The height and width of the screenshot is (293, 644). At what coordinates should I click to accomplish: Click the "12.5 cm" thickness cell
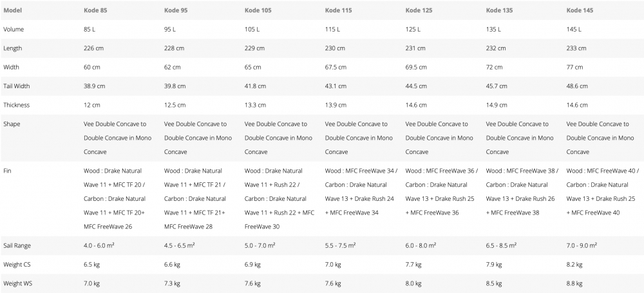coord(175,105)
